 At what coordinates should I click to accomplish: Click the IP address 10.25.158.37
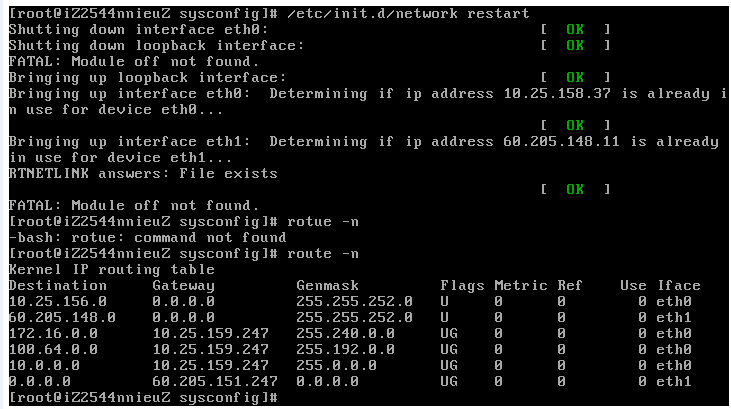tap(557, 94)
